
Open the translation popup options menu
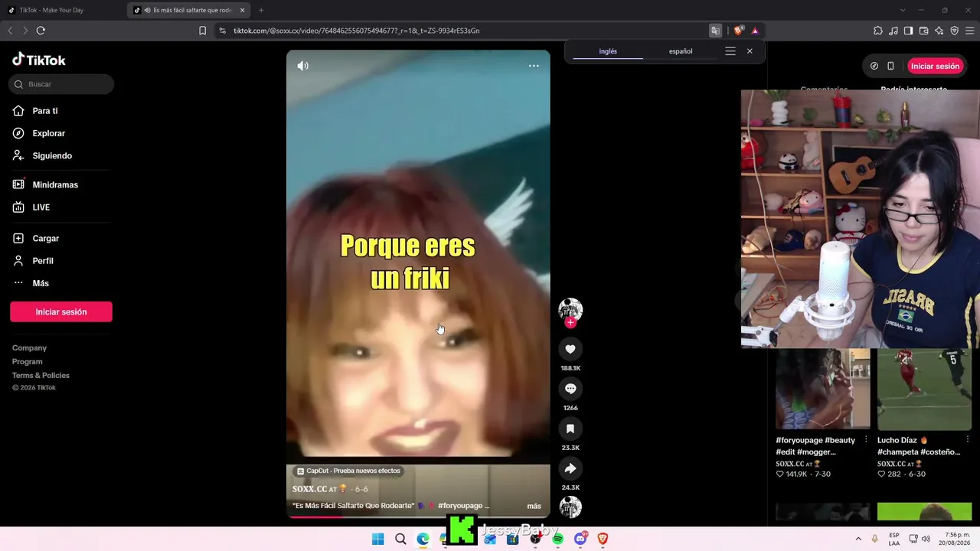click(730, 51)
